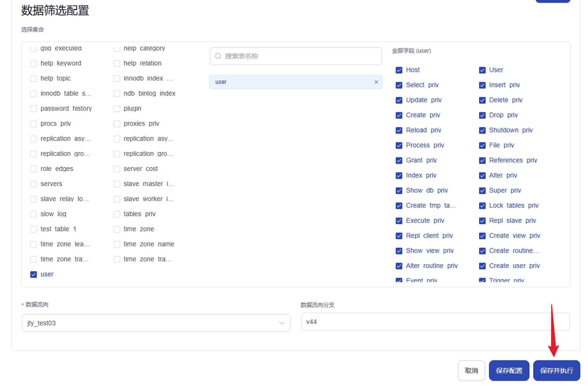Toggle the Shutdown priv field checkbox

pos(482,130)
